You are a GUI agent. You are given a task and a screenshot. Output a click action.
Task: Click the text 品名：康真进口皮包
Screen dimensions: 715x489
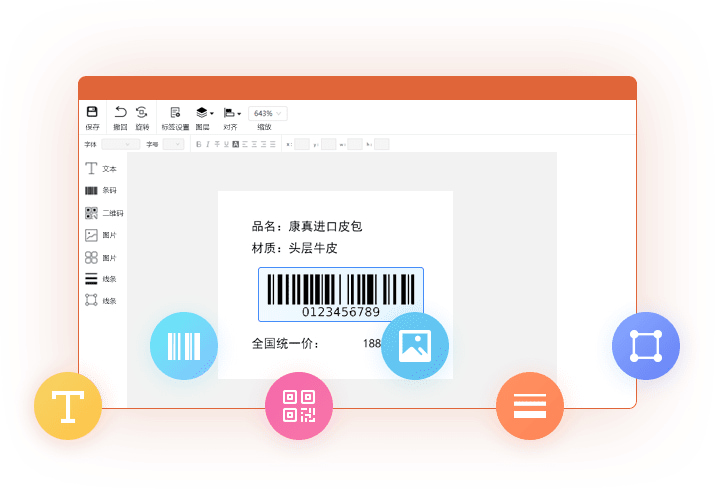tap(307, 226)
